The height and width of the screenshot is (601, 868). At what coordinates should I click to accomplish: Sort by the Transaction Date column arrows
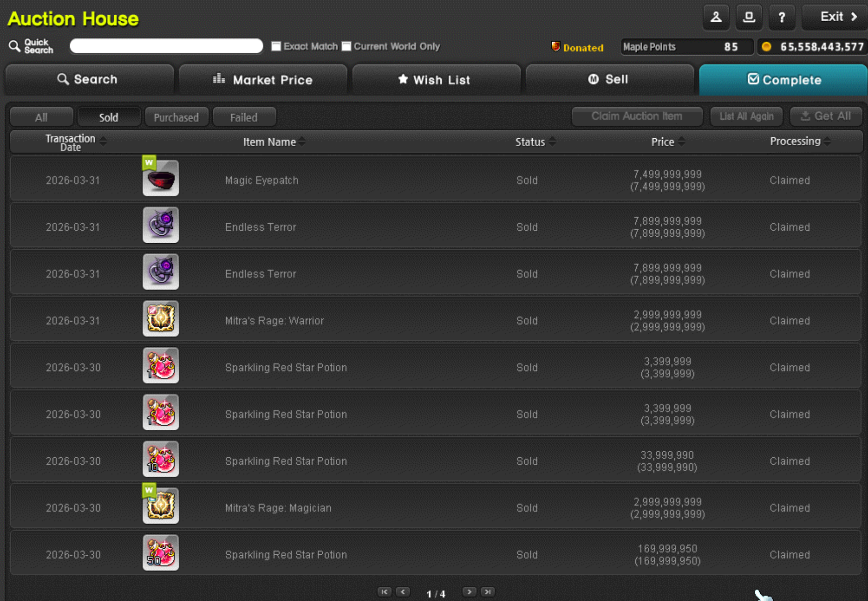tap(103, 141)
